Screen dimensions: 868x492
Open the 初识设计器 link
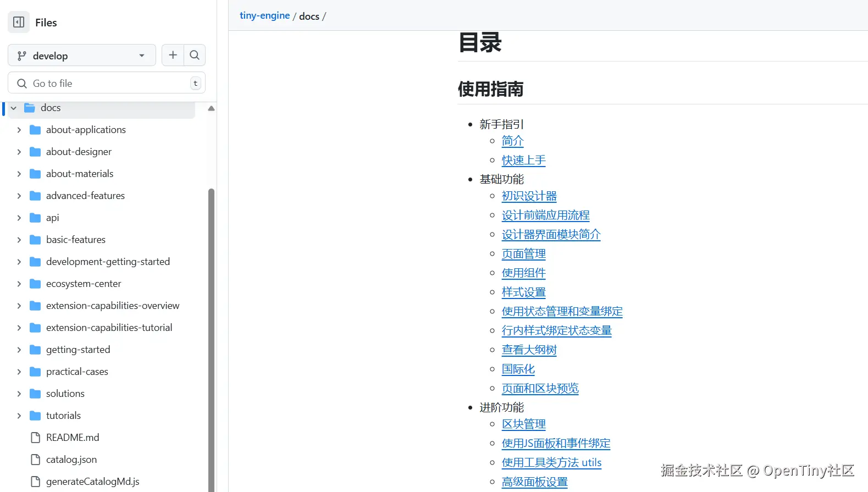click(x=529, y=196)
